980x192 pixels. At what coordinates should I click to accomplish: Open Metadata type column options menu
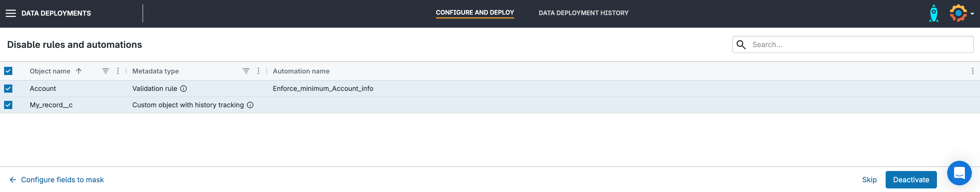(x=258, y=71)
